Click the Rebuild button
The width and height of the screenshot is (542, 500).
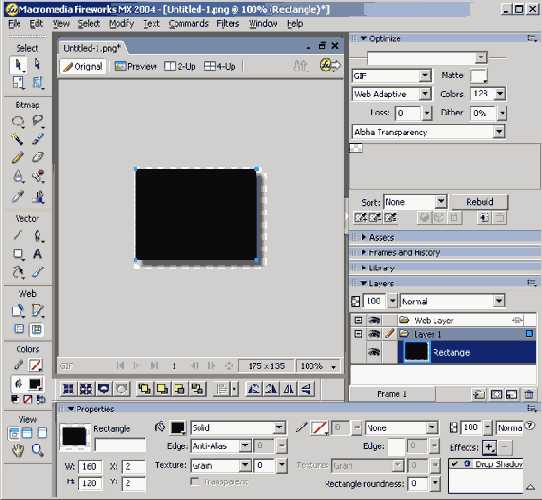pyautogui.click(x=480, y=202)
